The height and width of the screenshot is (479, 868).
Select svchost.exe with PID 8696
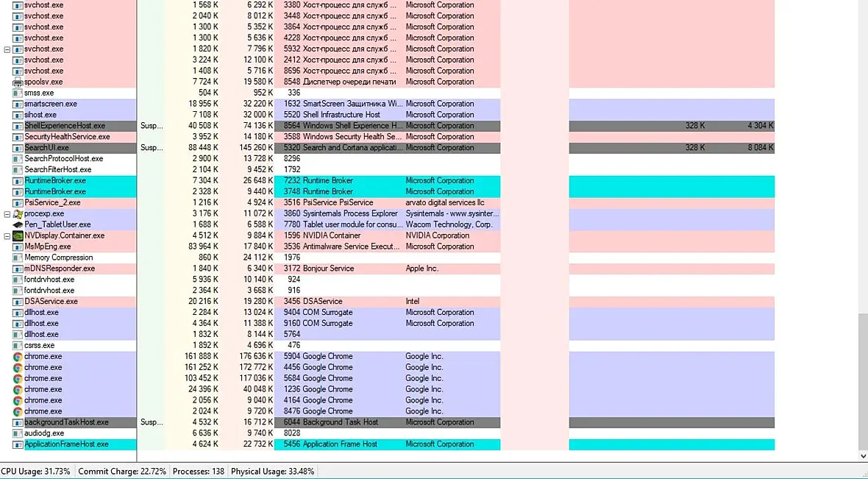[43, 71]
